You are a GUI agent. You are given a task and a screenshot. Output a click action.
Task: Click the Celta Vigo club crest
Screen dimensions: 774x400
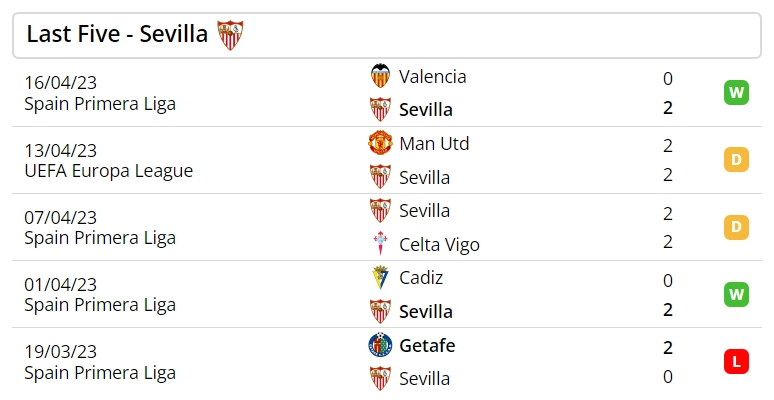380,243
